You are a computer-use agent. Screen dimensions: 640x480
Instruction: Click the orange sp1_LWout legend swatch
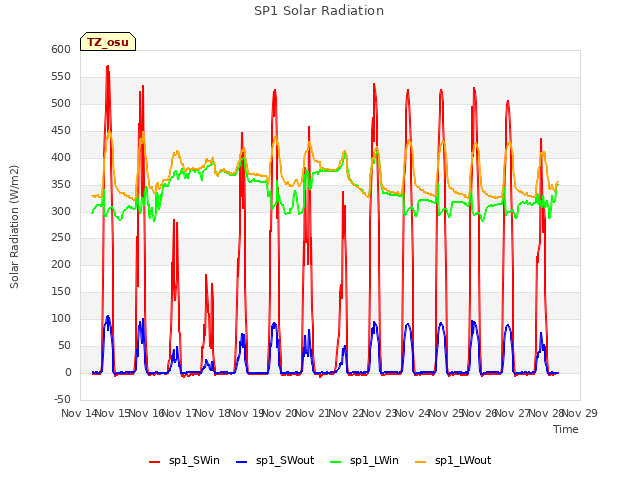[x=420, y=462]
